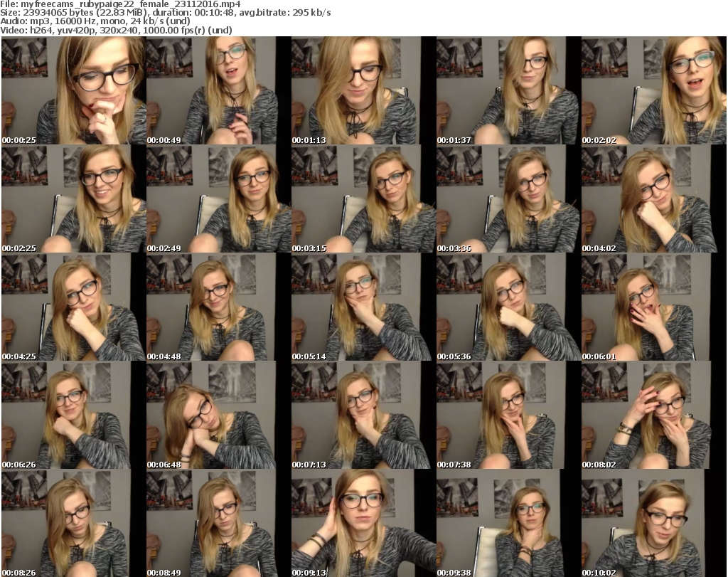The image size is (728, 577).
Task: Pick the preview frame timestamped 00:05:14
Action: coord(363,307)
